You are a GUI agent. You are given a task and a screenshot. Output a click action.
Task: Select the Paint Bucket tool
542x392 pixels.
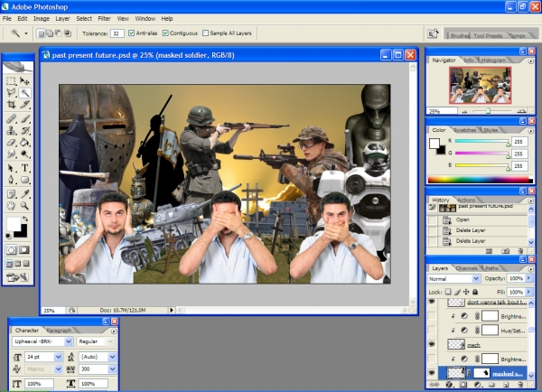tap(24, 142)
